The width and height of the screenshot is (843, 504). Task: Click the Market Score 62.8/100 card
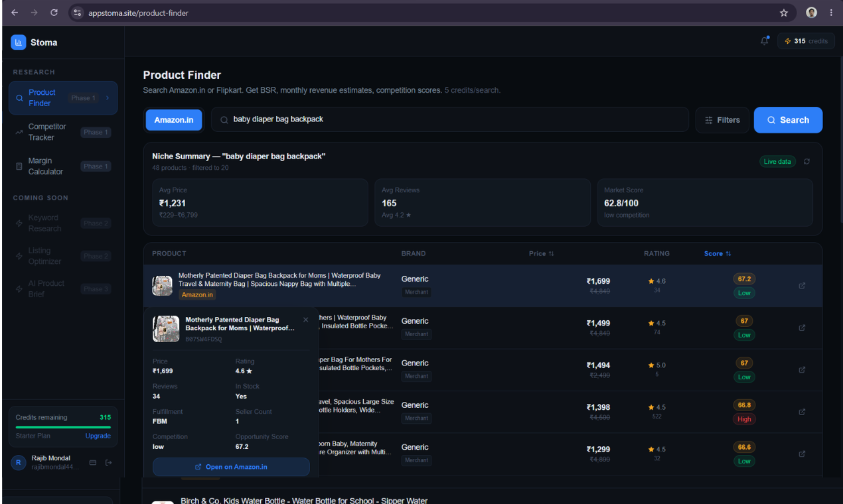pyautogui.click(x=705, y=202)
